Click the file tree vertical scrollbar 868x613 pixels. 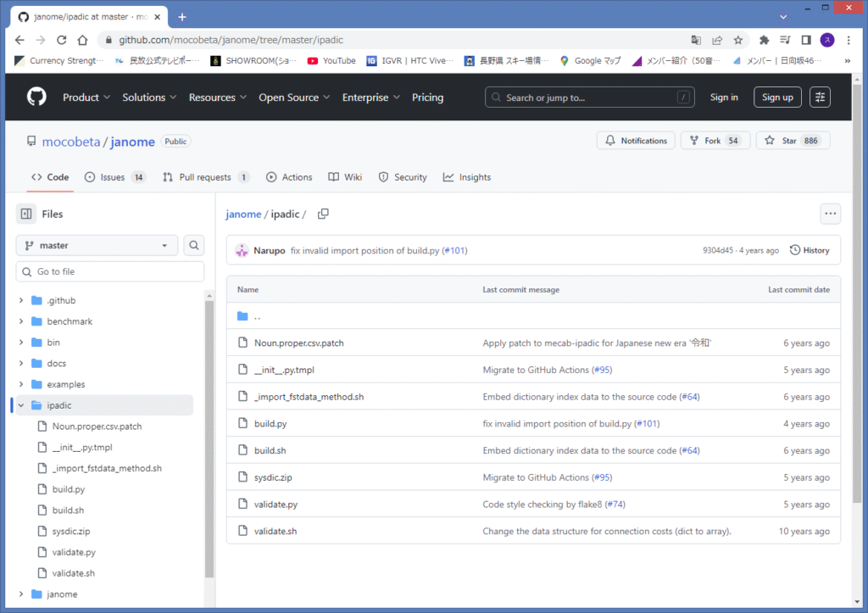point(209,424)
